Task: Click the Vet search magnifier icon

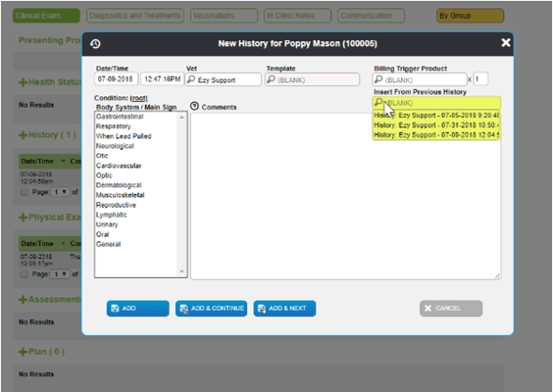Action: [191, 79]
